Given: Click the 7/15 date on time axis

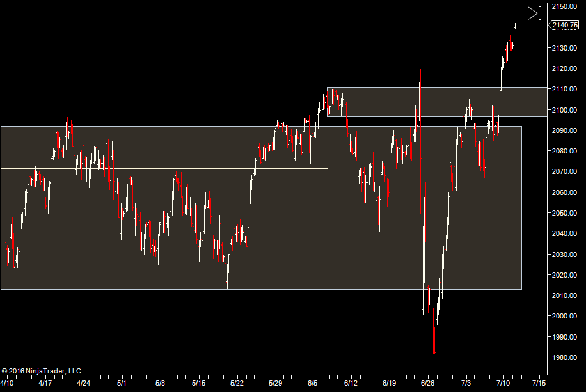Looking at the screenshot, I should click(x=539, y=384).
